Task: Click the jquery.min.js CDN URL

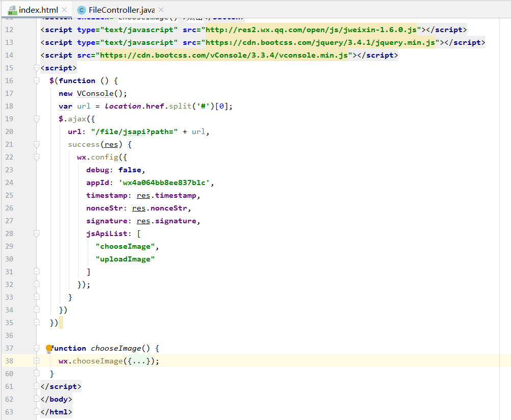Action: click(320, 42)
